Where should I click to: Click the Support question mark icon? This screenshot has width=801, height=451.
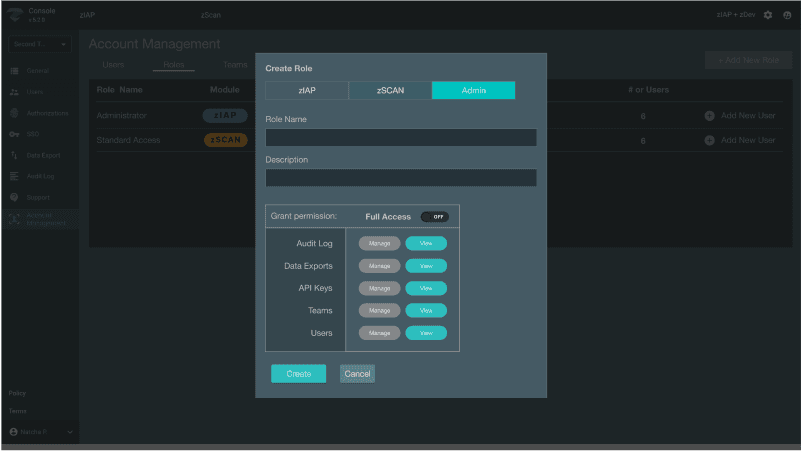[x=14, y=197]
